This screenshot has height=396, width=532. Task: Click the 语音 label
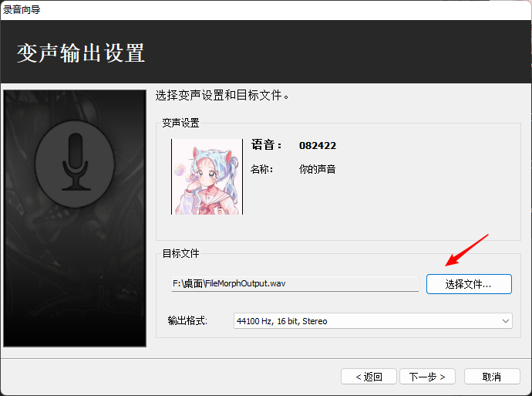pyautogui.click(x=267, y=145)
